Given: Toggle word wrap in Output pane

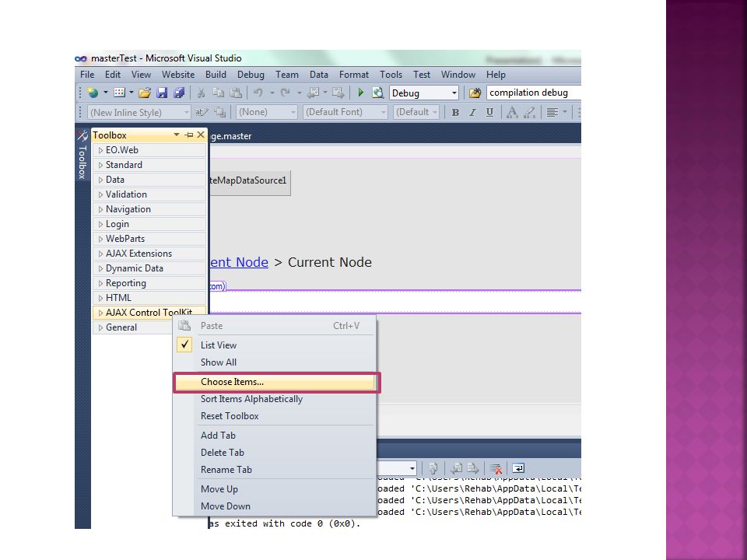Looking at the screenshot, I should [518, 468].
